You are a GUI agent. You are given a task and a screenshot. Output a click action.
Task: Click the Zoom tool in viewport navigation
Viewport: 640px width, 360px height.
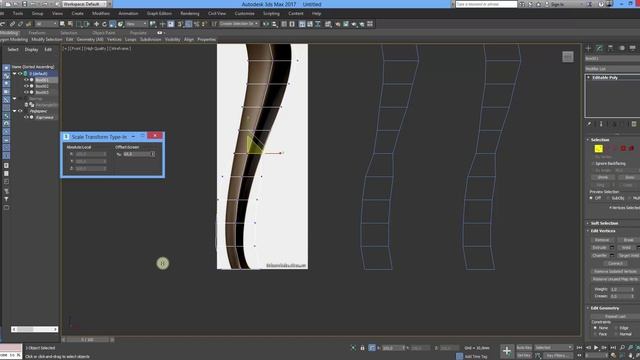[x=622, y=348]
